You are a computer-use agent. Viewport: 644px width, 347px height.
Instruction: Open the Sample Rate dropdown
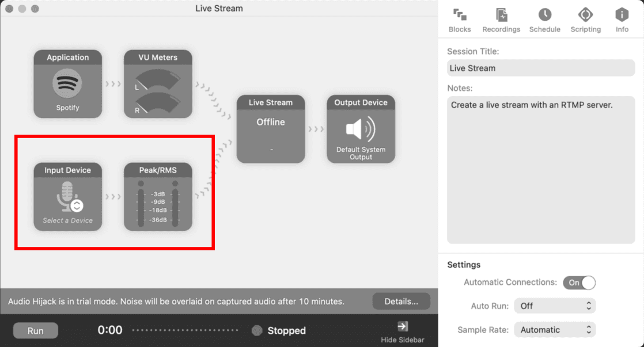pos(555,330)
